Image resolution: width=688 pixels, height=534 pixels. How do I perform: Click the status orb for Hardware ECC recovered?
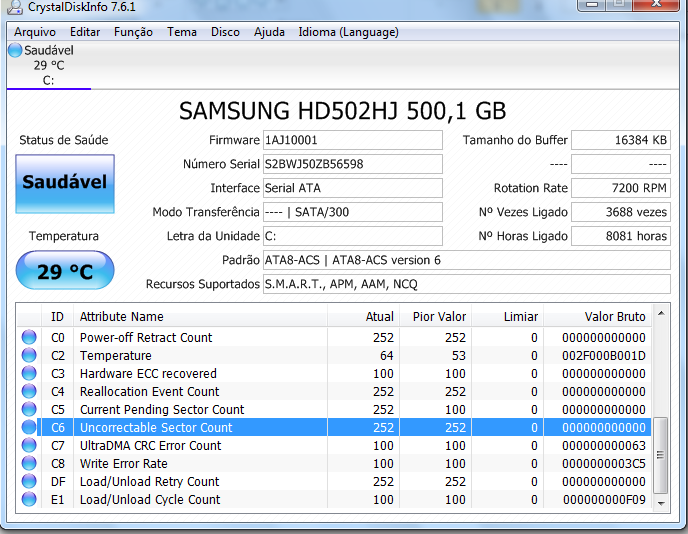[29, 374]
